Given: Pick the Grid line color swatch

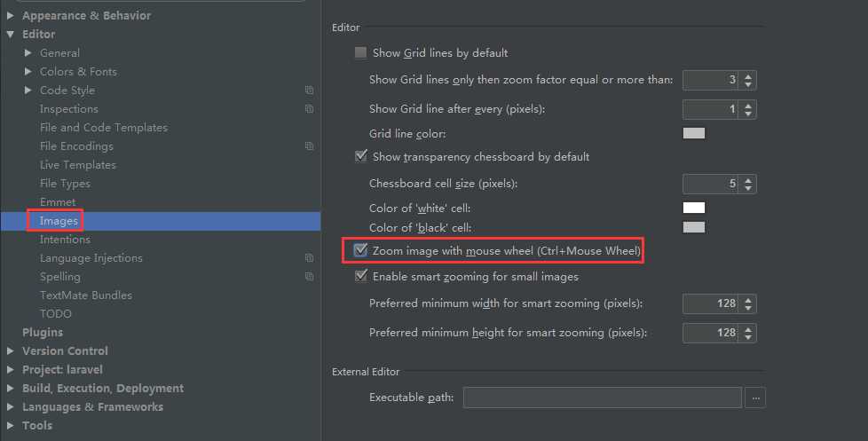Looking at the screenshot, I should coord(693,134).
